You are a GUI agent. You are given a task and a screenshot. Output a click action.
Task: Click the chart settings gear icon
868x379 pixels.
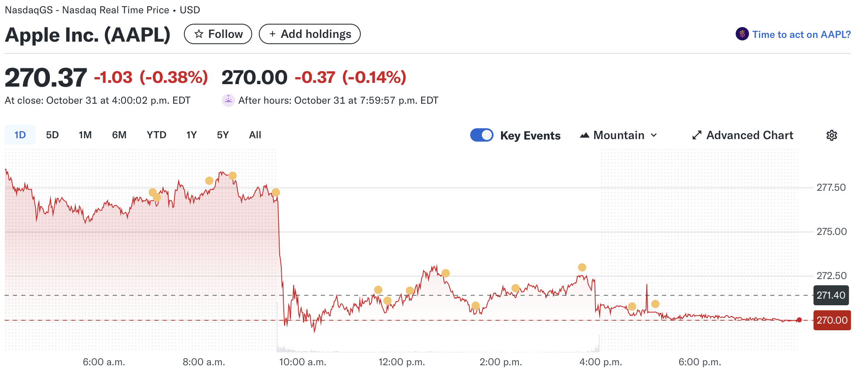[x=831, y=135]
